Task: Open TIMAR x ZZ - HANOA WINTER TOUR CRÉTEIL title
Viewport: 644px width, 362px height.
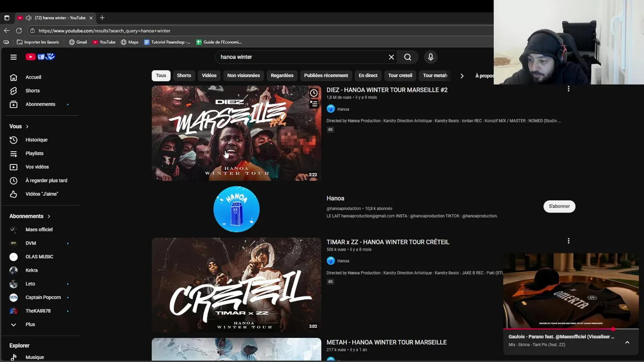Action: point(388,242)
